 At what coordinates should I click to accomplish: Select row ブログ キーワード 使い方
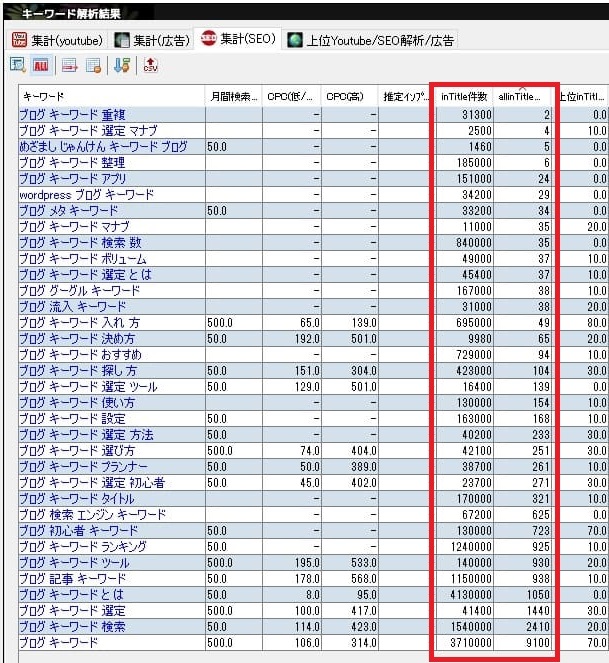(313, 403)
